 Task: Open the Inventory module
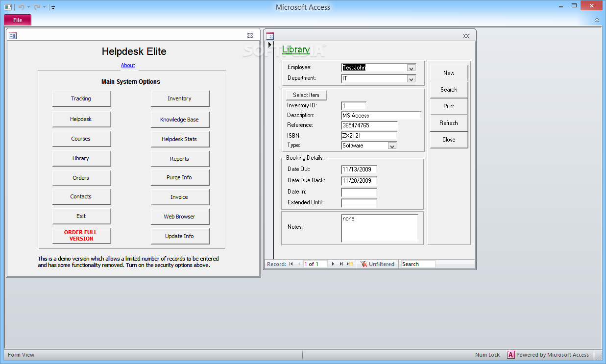(x=180, y=98)
